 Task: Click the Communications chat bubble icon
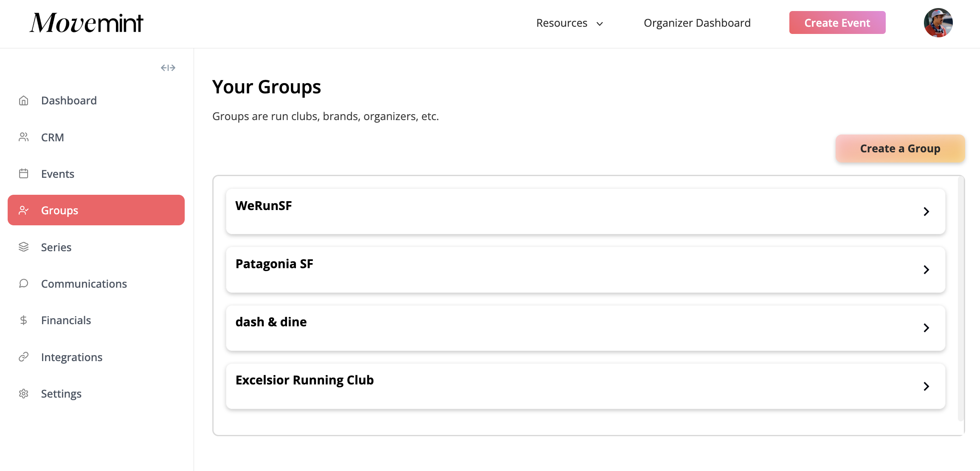[24, 283]
